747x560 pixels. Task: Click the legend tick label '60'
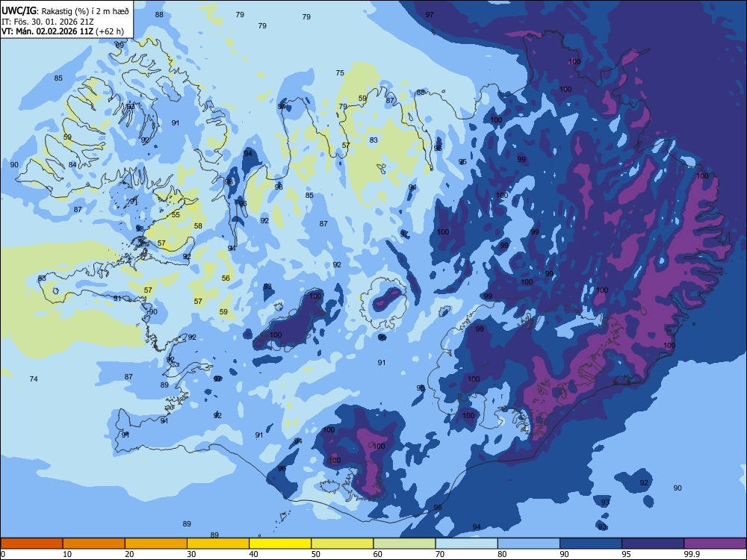coord(378,554)
